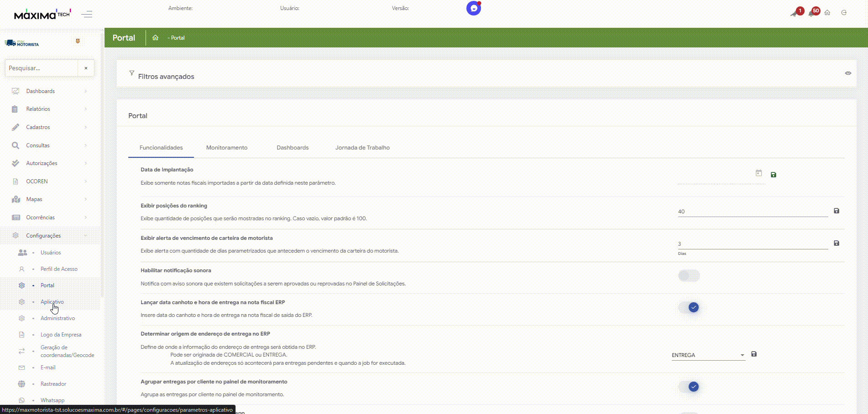Toggle Lançar data canhoto na nota fiscal ERP
Screen dimensions: 868x414
click(x=689, y=307)
